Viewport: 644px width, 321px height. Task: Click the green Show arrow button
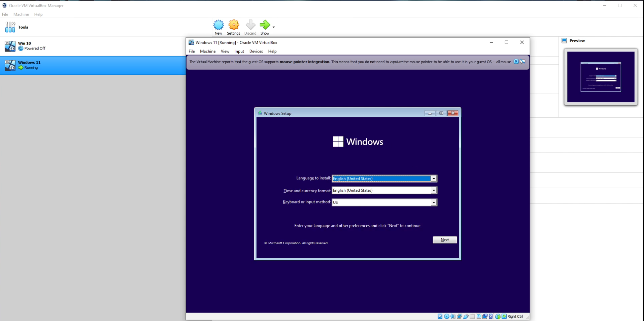tap(265, 27)
